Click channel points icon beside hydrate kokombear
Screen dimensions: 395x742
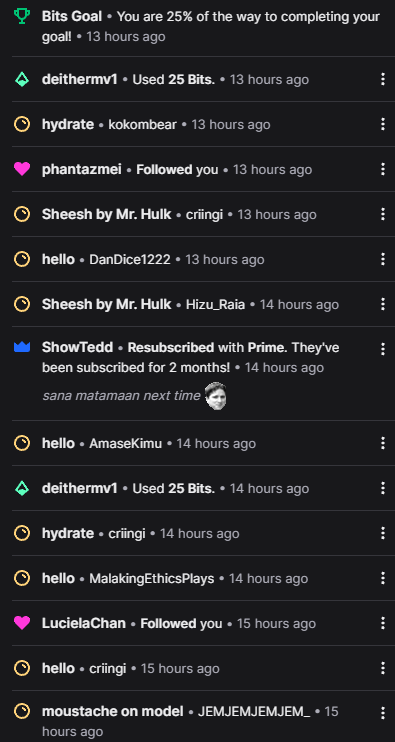pyautogui.click(x=22, y=124)
